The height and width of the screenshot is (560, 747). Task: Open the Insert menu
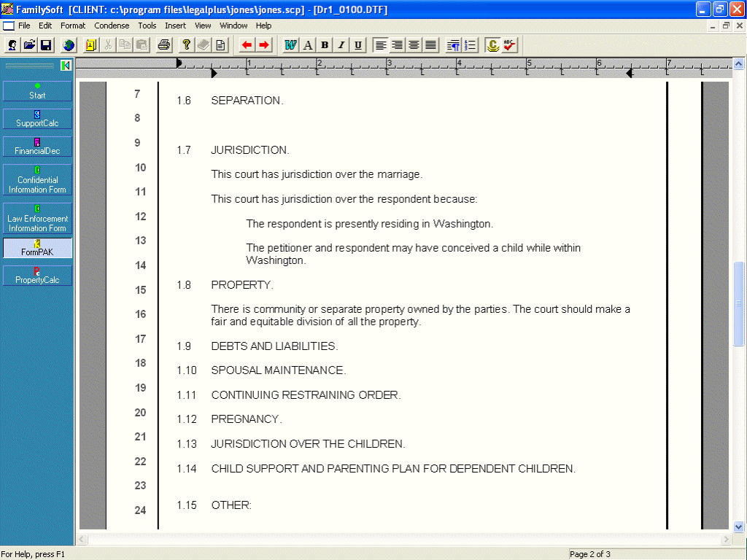[175, 26]
